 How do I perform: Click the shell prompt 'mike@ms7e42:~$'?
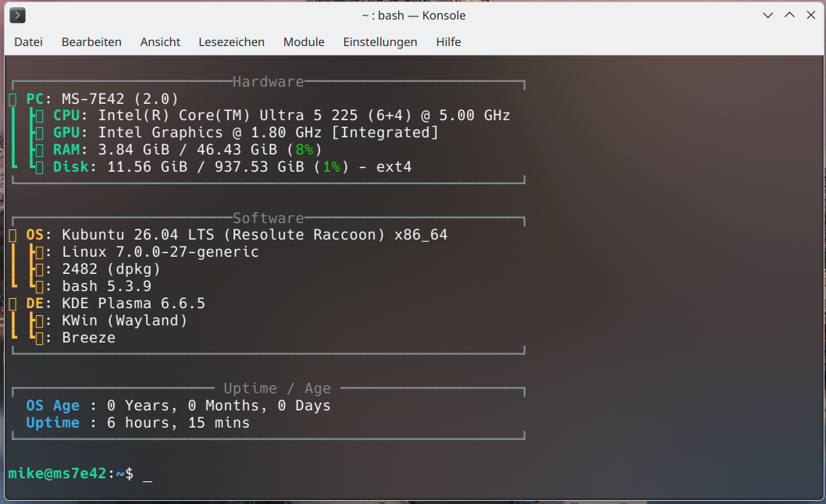(x=70, y=474)
